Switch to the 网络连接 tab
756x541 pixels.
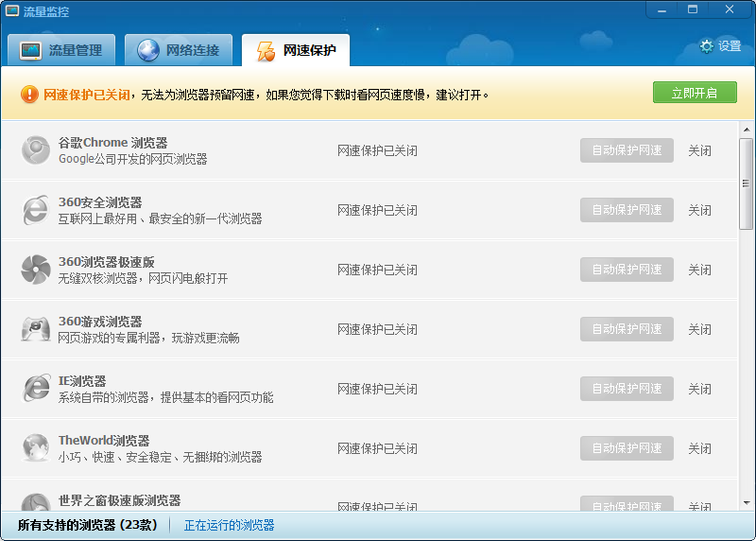pyautogui.click(x=179, y=50)
